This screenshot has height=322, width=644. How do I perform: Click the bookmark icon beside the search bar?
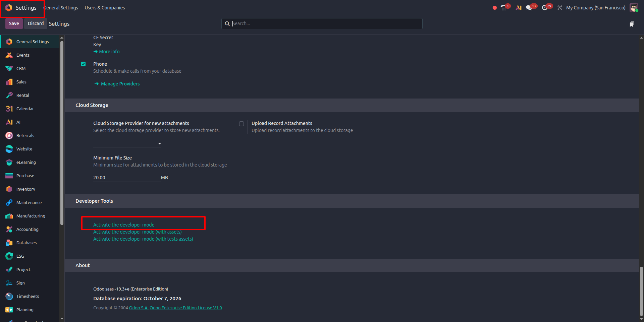(632, 24)
